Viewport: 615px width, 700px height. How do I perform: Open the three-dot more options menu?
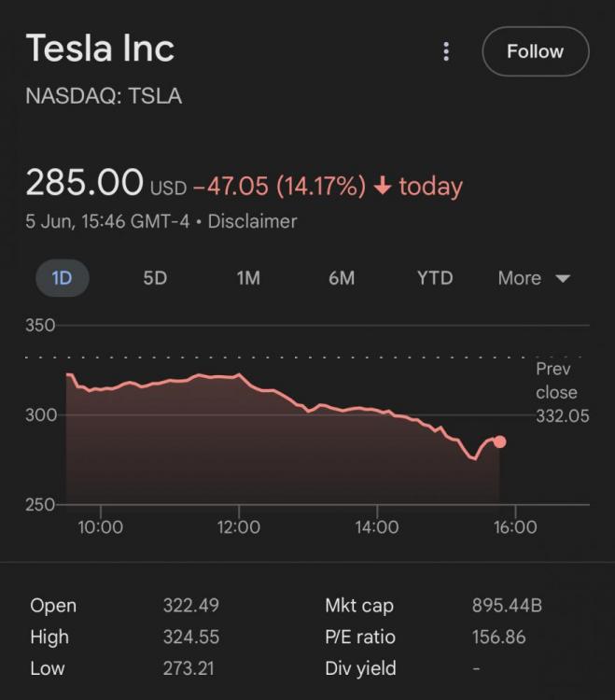tap(446, 51)
